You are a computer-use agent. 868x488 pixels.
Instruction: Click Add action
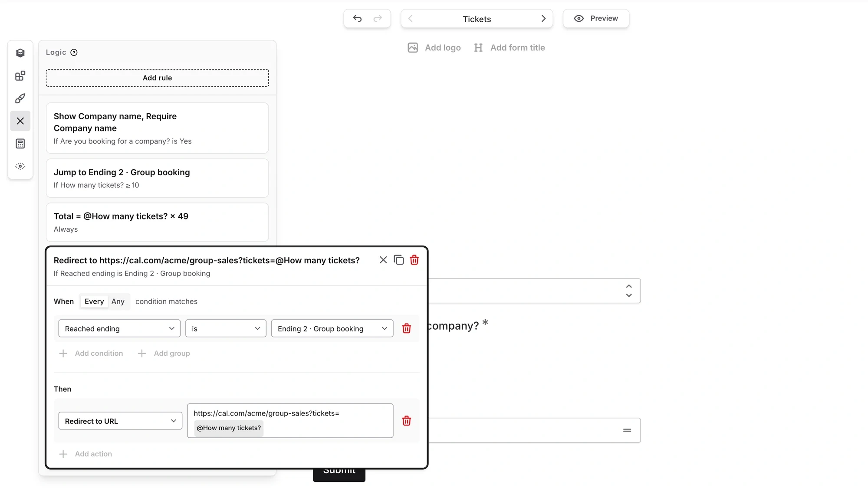coord(85,454)
